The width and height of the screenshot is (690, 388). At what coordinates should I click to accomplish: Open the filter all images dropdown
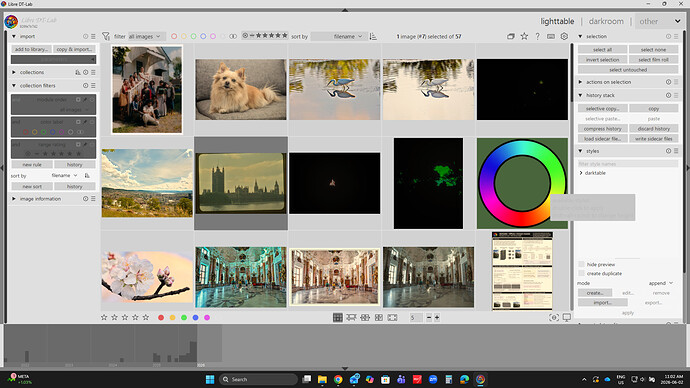(147, 37)
